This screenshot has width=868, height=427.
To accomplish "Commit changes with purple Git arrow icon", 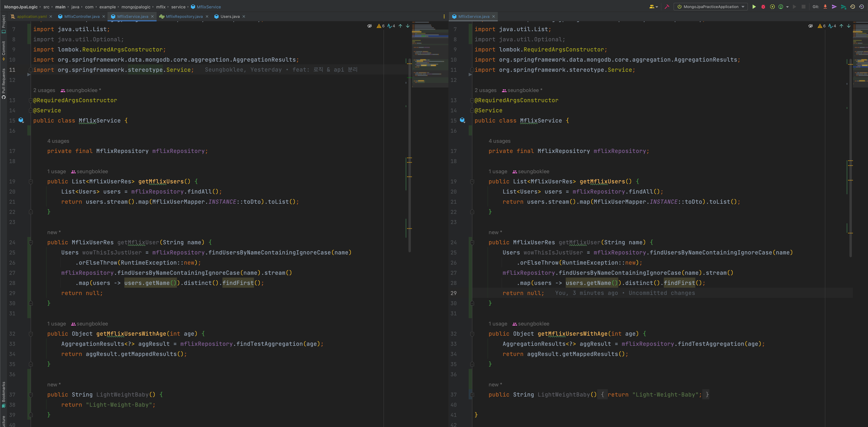I will 834,7.
